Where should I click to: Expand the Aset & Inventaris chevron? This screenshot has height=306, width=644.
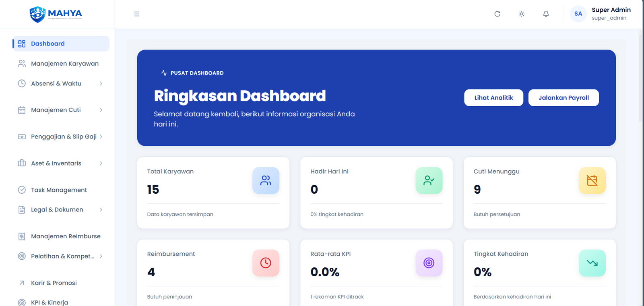(101, 163)
